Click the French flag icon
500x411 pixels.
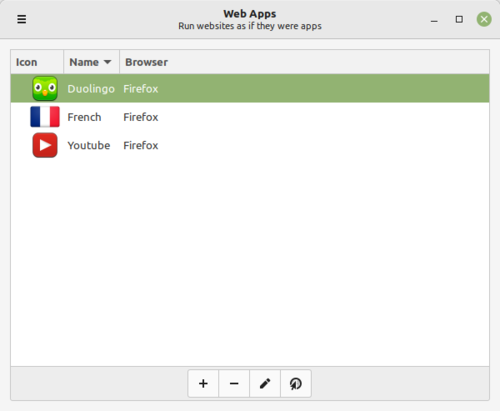(45, 117)
